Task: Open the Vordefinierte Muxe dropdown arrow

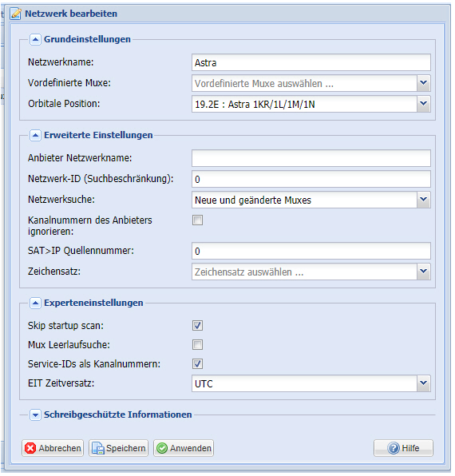Action: click(423, 83)
